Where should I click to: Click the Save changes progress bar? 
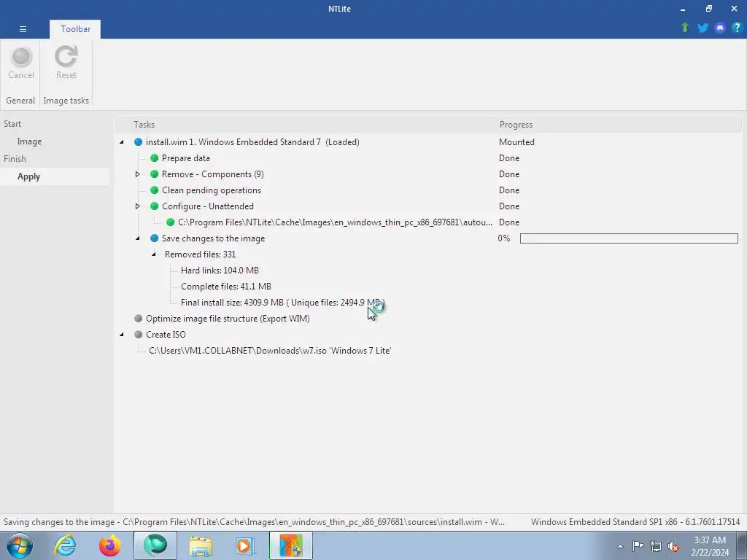[629, 238]
